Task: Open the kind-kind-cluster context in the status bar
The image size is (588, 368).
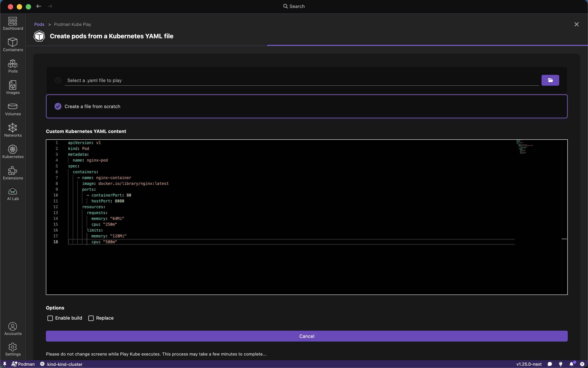Action: coord(65,364)
